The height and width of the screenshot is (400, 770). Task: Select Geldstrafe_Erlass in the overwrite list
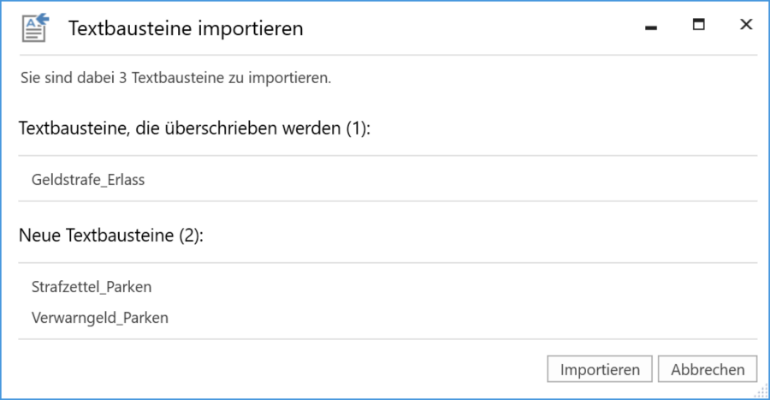89,180
